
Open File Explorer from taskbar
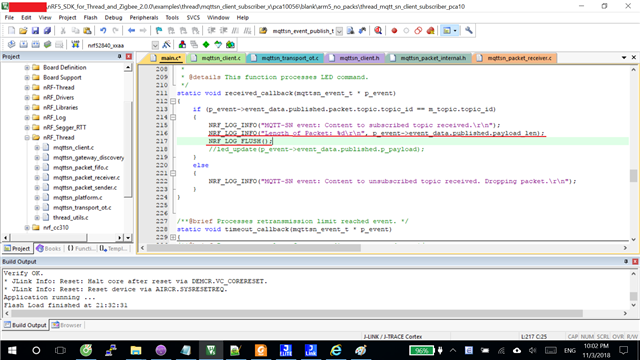tap(136, 350)
